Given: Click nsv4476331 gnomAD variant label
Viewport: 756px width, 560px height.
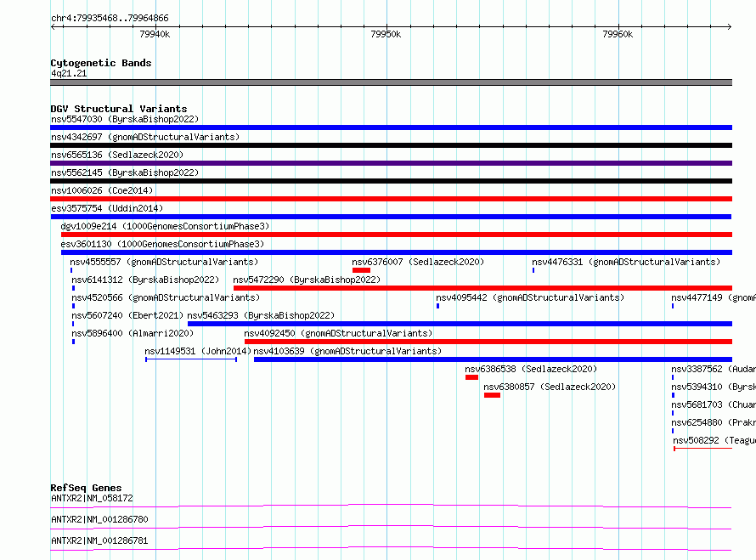Looking at the screenshot, I should pos(626,262).
